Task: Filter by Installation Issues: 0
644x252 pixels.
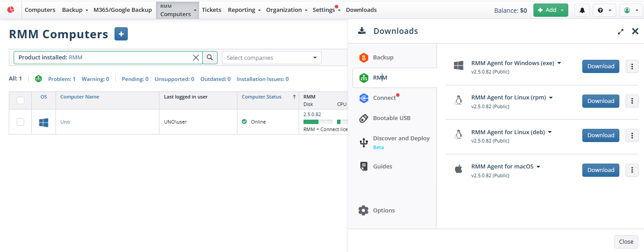Action: pos(263,79)
